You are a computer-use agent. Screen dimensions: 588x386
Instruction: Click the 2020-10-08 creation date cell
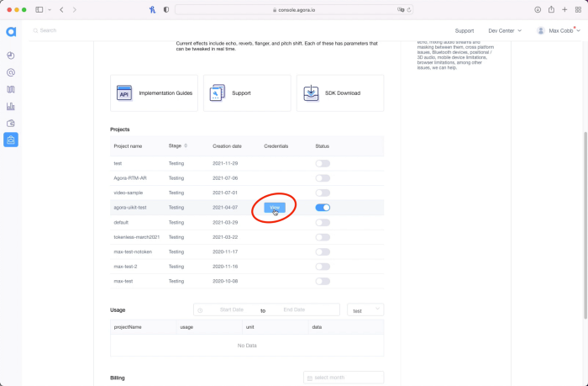tap(225, 281)
